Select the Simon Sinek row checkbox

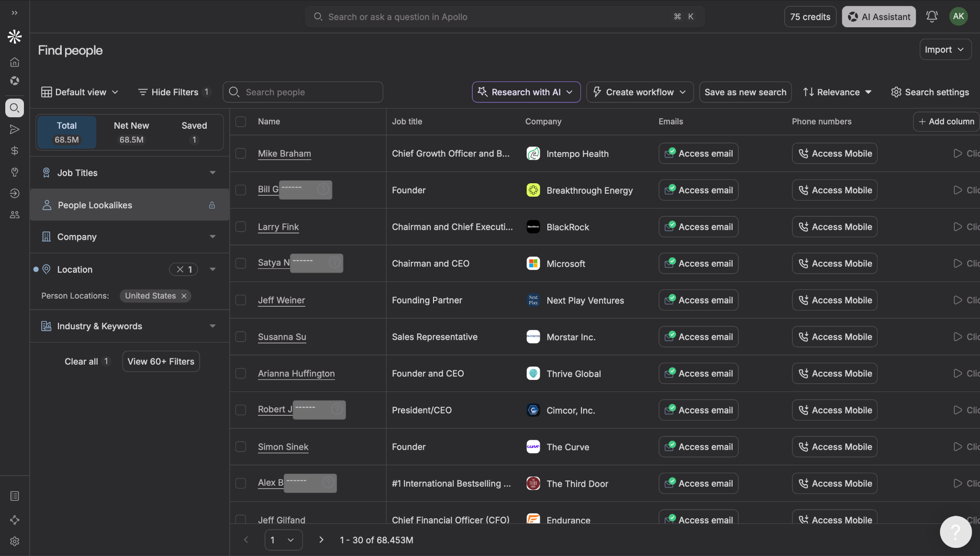coord(241,446)
